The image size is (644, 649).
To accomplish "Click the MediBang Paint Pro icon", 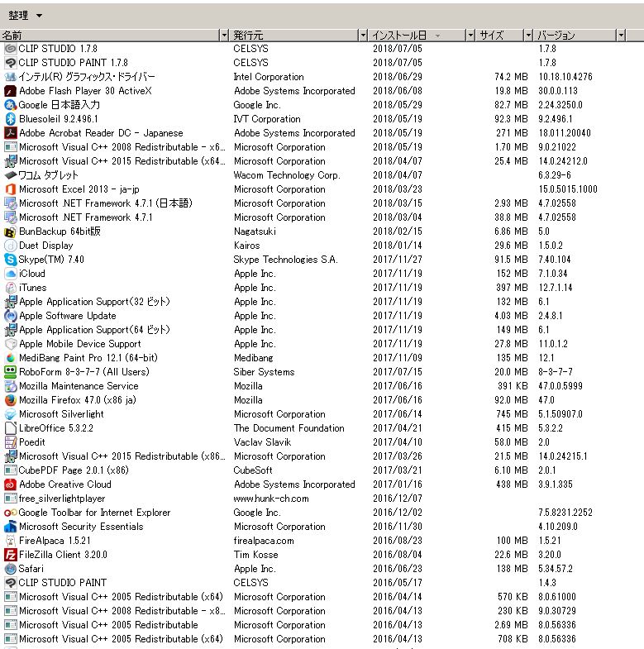I will click(11, 358).
